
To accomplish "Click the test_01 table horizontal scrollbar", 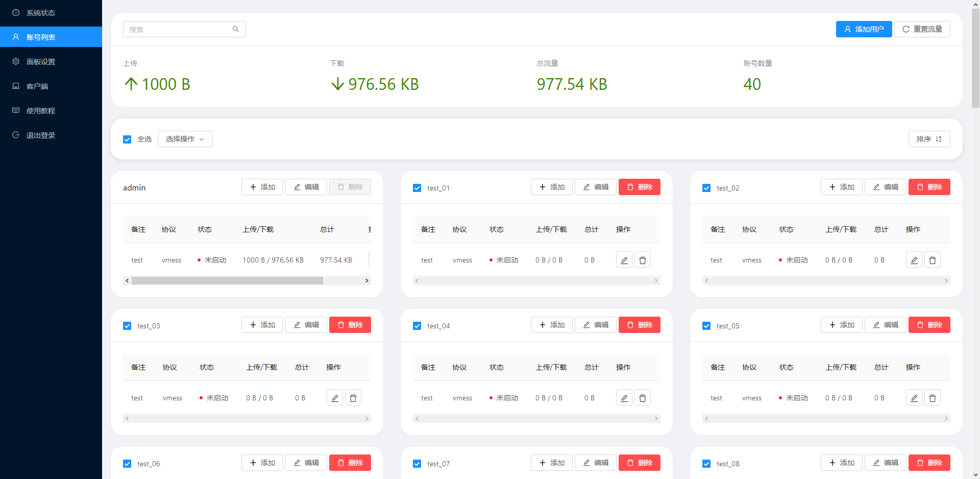I will click(x=536, y=280).
